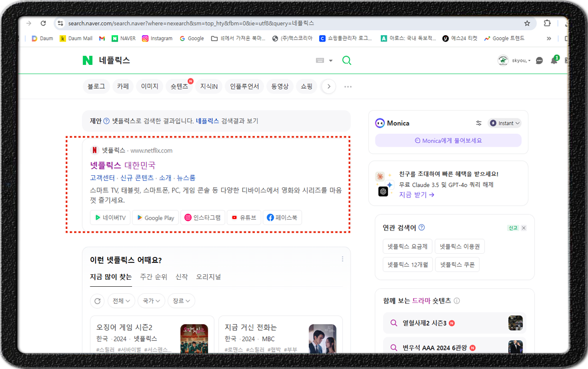
Task: Open the 장르 filter dropdown
Action: [x=182, y=301]
